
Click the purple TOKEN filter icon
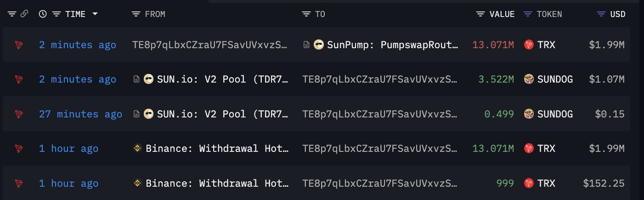pos(528,14)
